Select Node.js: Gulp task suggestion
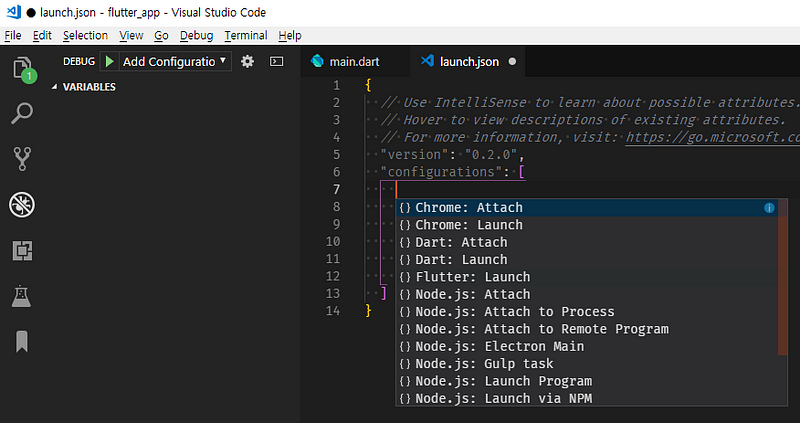 tap(587, 364)
